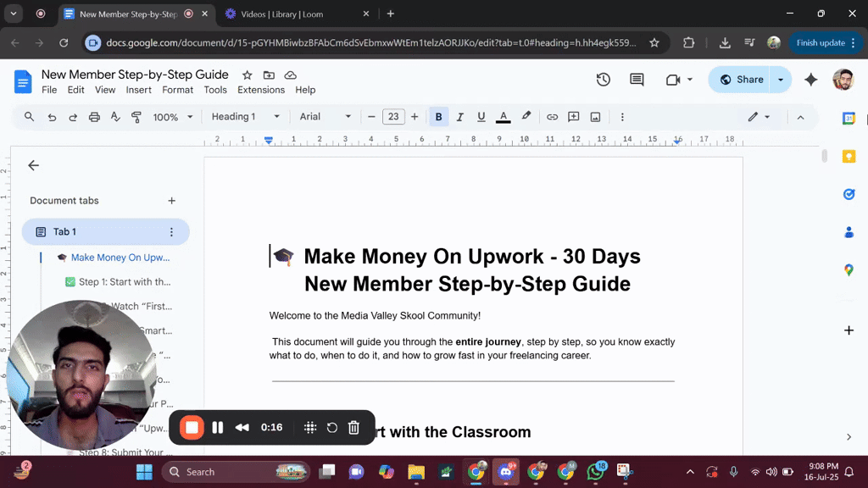The height and width of the screenshot is (488, 868).
Task: Expand the meeting camera dropdown arrow
Action: (690, 80)
